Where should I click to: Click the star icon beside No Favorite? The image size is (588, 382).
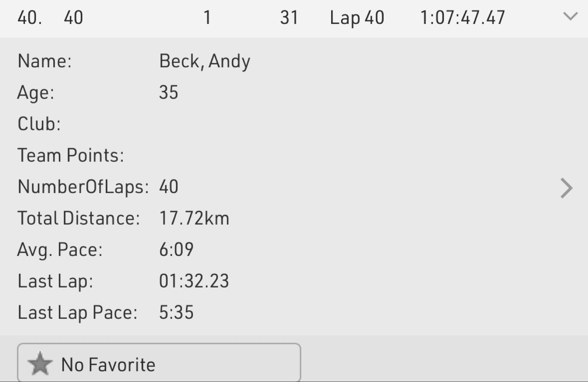pos(40,364)
